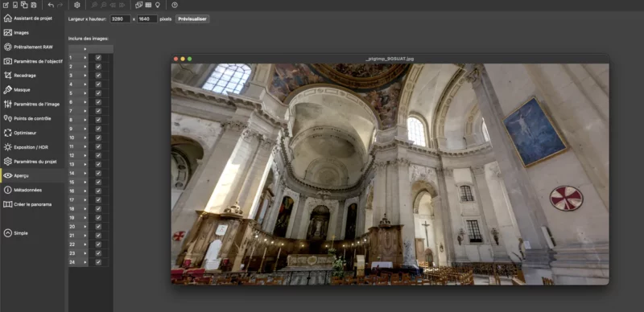Expand row 12 arrow in image list
This screenshot has height=312, width=644.
tap(85, 155)
